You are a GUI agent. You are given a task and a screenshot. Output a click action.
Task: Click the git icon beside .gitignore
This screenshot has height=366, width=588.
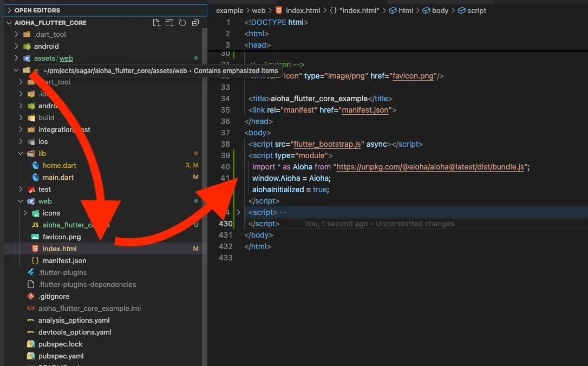click(31, 296)
